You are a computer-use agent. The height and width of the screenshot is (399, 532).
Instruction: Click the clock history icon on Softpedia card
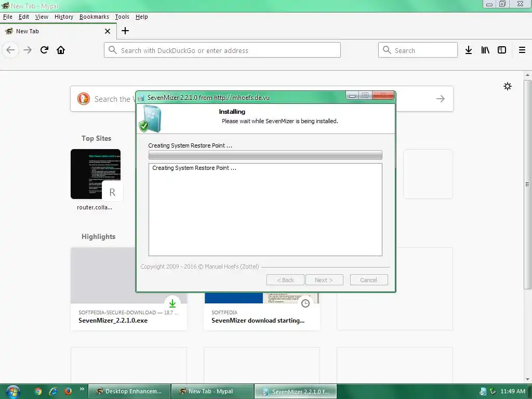[305, 303]
